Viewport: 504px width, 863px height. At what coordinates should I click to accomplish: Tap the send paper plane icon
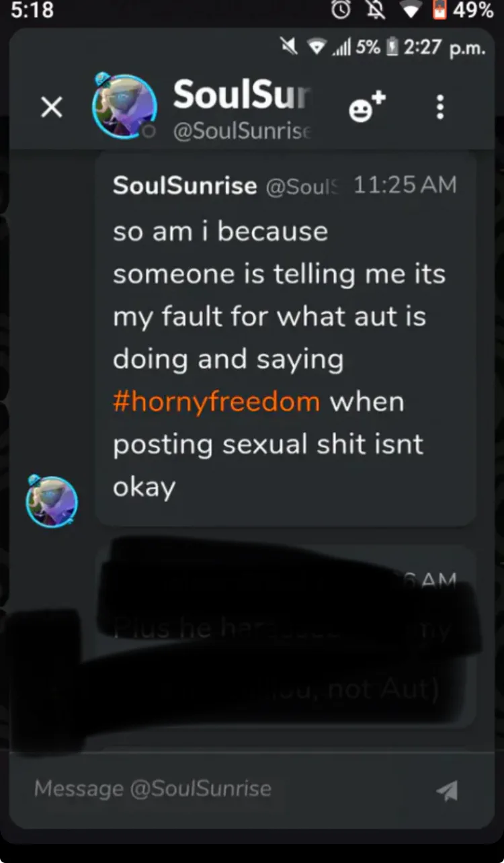[x=447, y=790]
